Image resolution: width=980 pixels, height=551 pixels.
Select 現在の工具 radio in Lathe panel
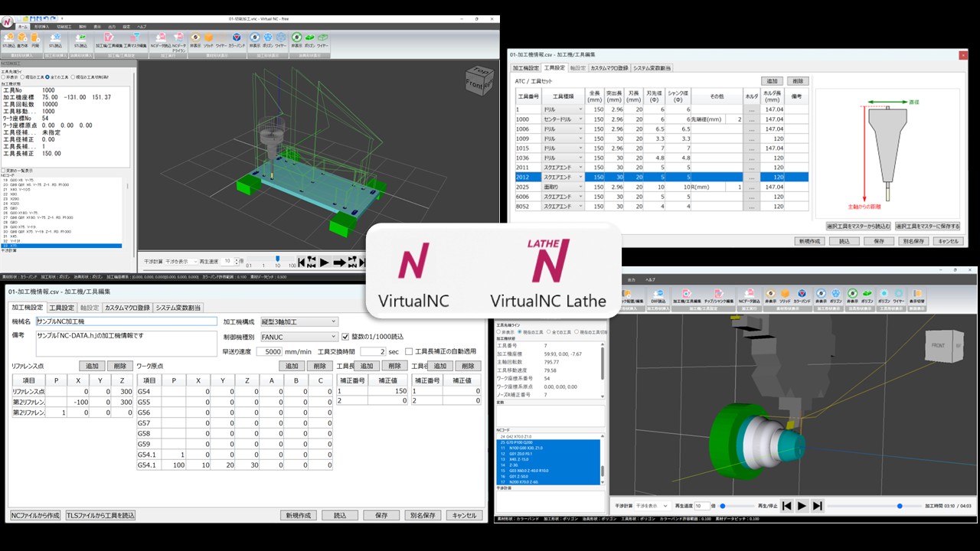(x=521, y=332)
